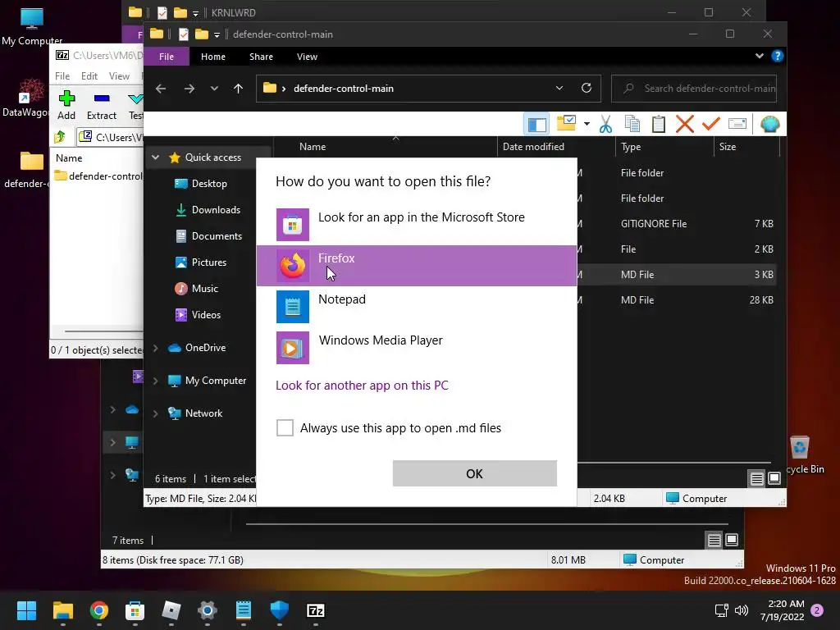Screen dimensions: 840x630
Task: Open the 7-Zip File menu
Action: pyautogui.click(x=62, y=76)
